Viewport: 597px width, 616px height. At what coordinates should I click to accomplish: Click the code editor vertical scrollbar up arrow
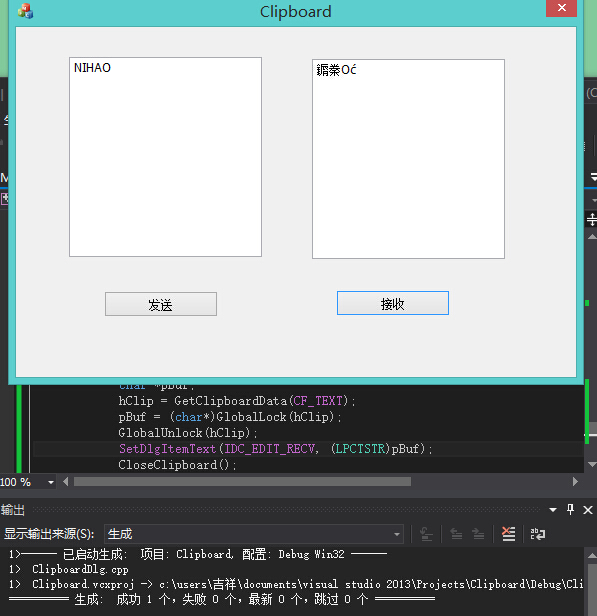pyautogui.click(x=592, y=237)
